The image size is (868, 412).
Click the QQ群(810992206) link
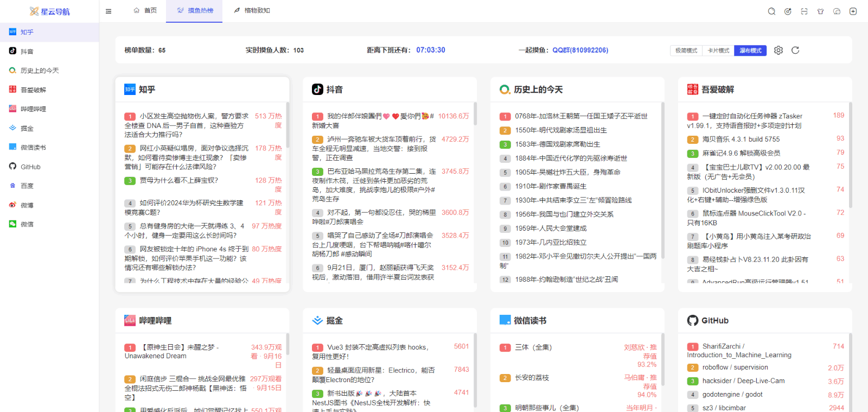[580, 50]
